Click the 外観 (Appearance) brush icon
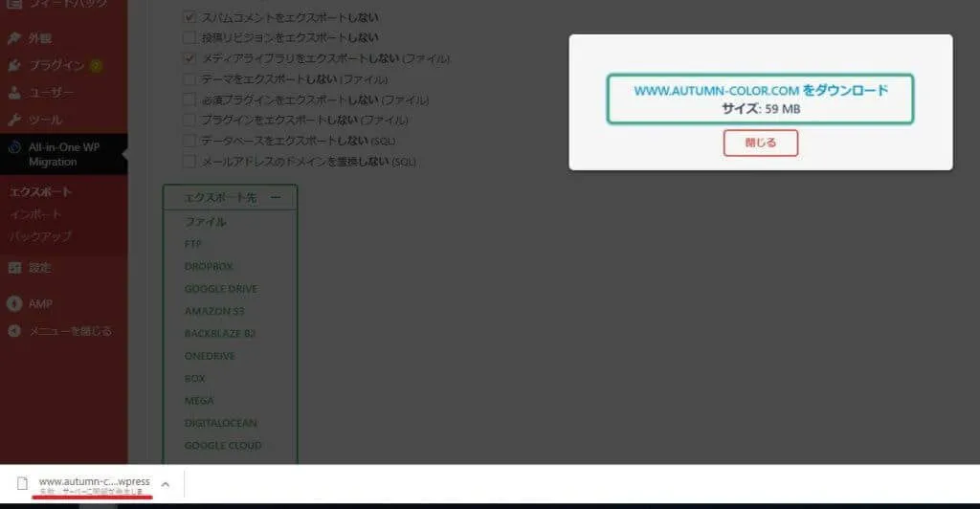This screenshot has height=509, width=980. [13, 39]
